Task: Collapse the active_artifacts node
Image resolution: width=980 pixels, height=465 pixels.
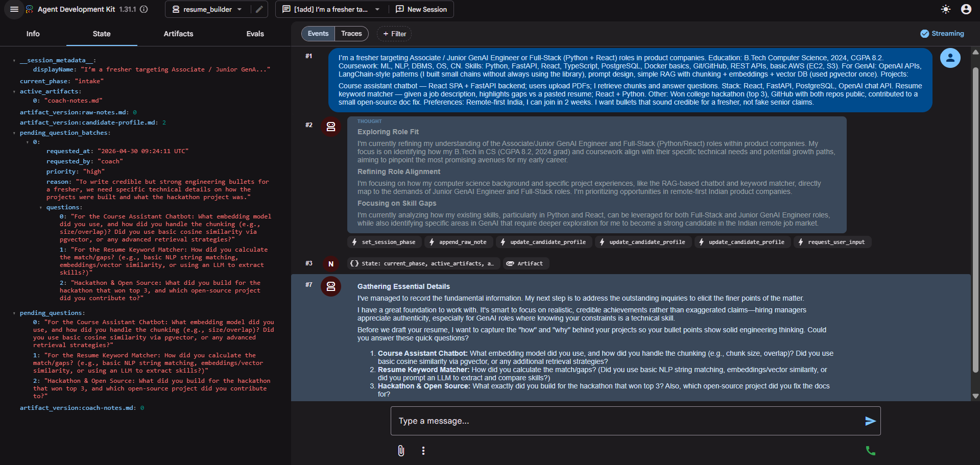Action: click(14, 92)
